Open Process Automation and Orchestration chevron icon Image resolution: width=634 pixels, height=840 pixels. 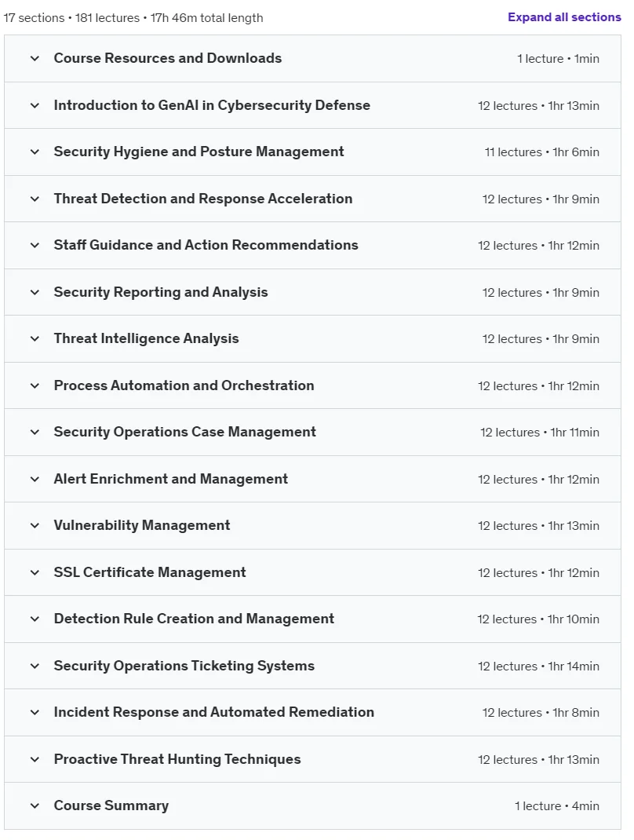tap(35, 385)
